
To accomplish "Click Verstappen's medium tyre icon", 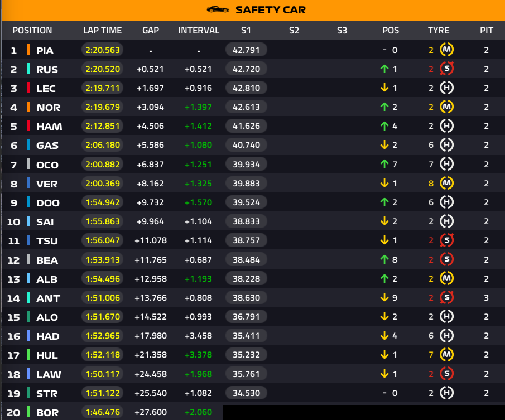I will (446, 184).
